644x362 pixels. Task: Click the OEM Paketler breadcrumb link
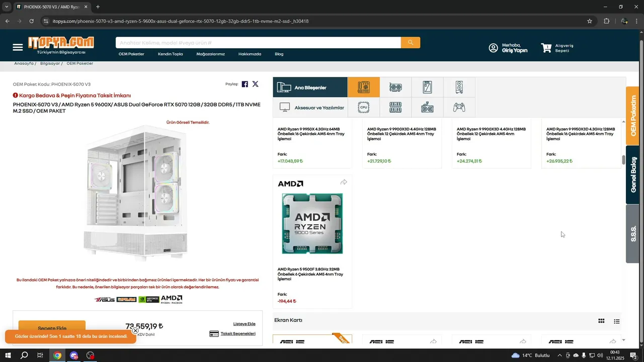coord(79,63)
